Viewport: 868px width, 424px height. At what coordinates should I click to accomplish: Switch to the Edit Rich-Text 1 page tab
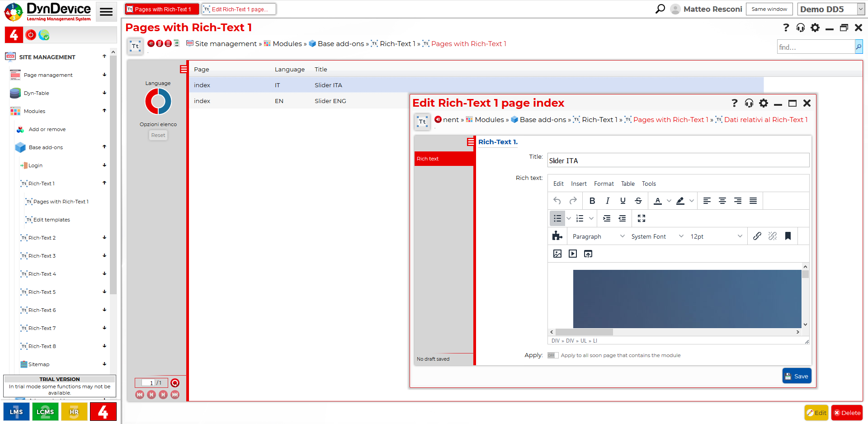point(239,9)
